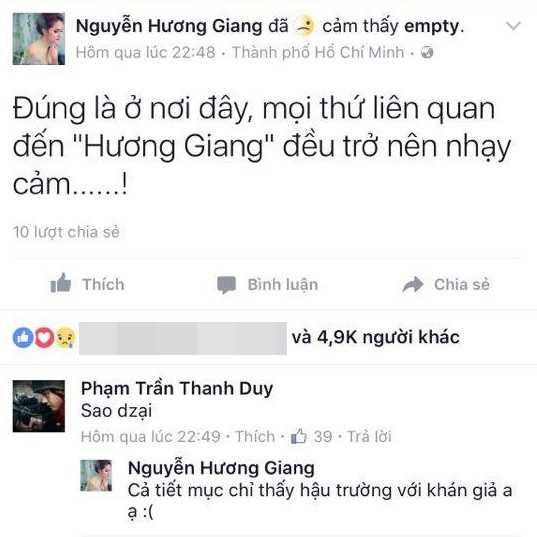Viewport: 537px width, 537px height.
Task: Click the blue like reaction icon
Action: point(23,337)
